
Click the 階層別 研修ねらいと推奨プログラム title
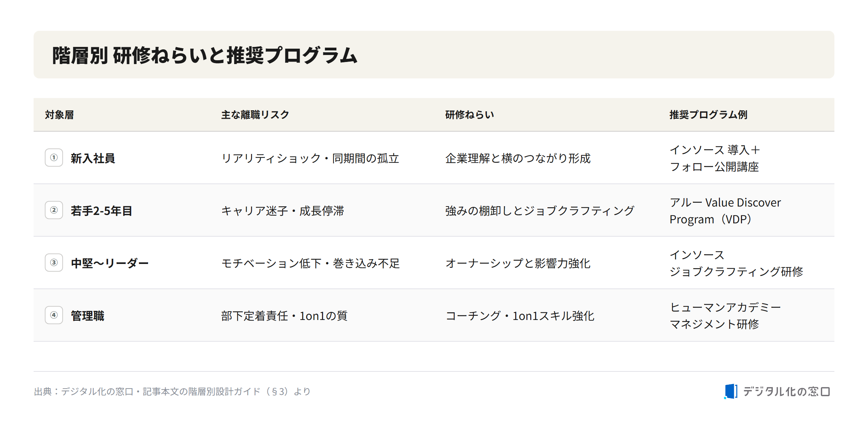pyautogui.click(x=205, y=55)
